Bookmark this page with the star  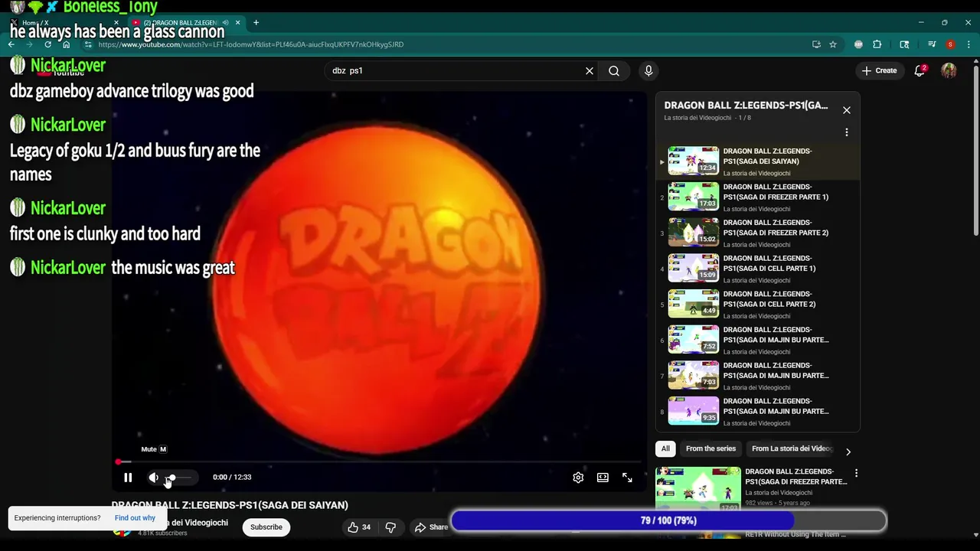(833, 44)
